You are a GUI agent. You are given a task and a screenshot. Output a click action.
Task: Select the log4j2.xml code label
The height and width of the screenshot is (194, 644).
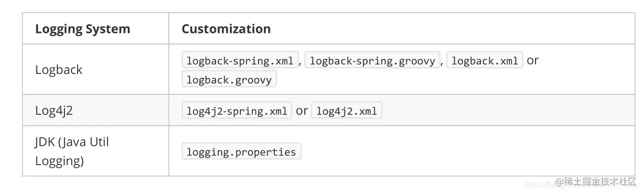[346, 111]
